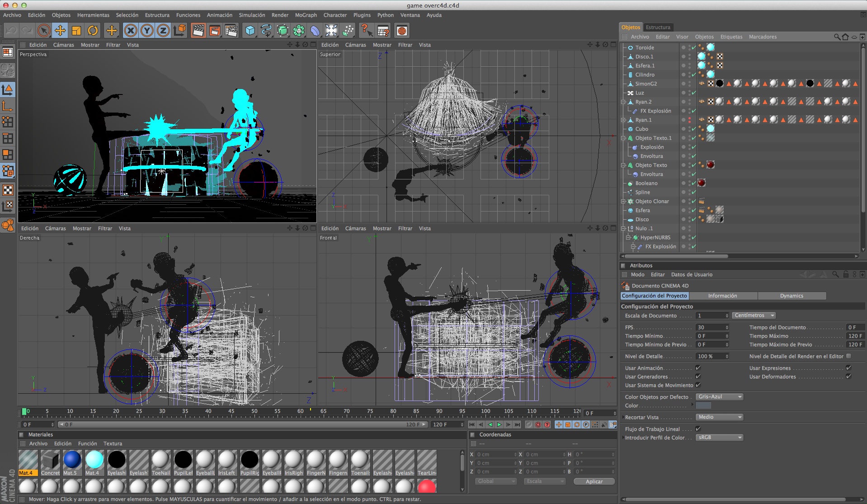867x504 pixels.
Task: Click the Undo arrow icon
Action: point(11,31)
